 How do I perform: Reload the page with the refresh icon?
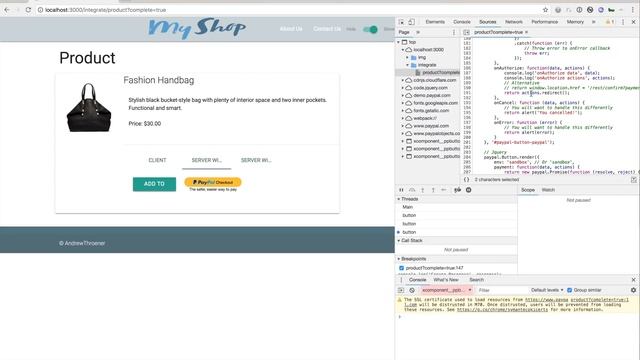(x=28, y=10)
